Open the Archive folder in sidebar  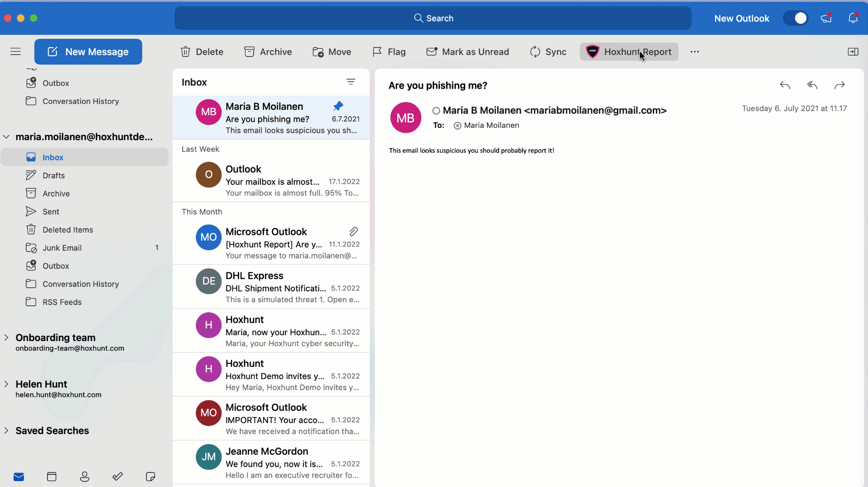[x=85, y=193]
